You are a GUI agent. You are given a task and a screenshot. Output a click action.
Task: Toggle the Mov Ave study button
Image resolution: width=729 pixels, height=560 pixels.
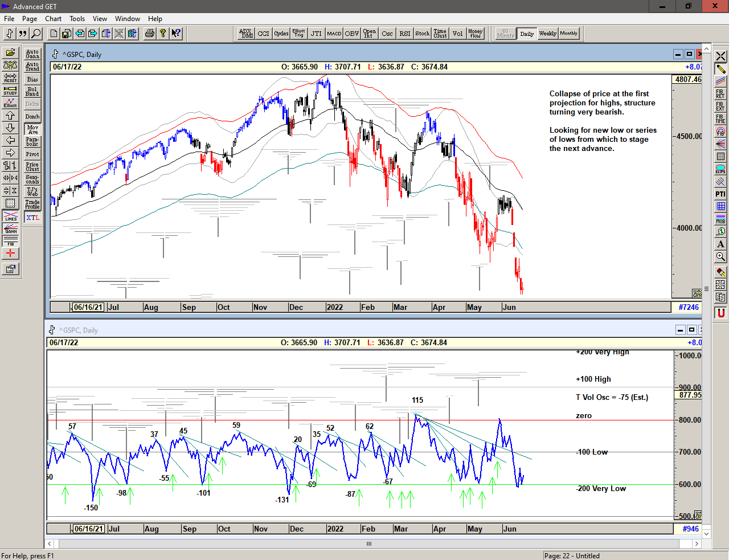(x=32, y=130)
